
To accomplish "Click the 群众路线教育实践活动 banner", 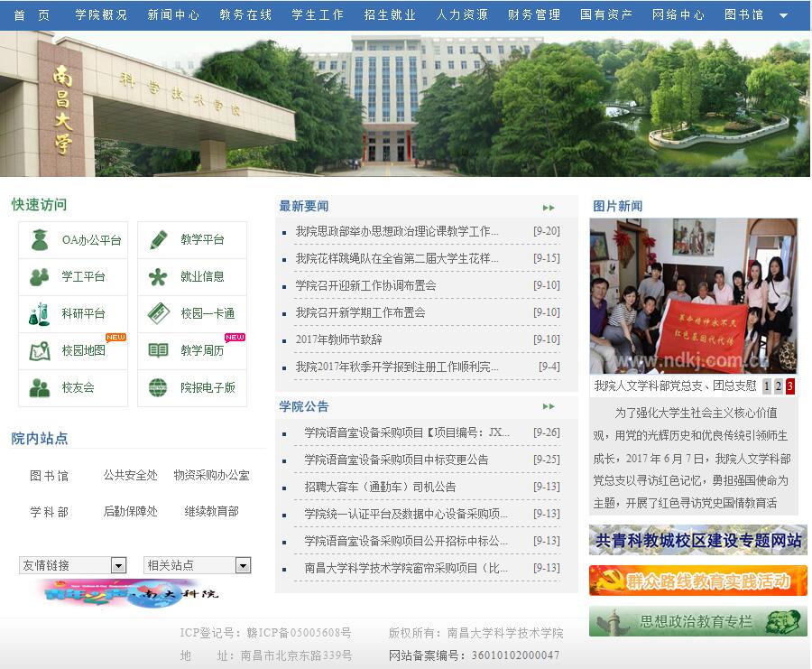I will tap(697, 581).
